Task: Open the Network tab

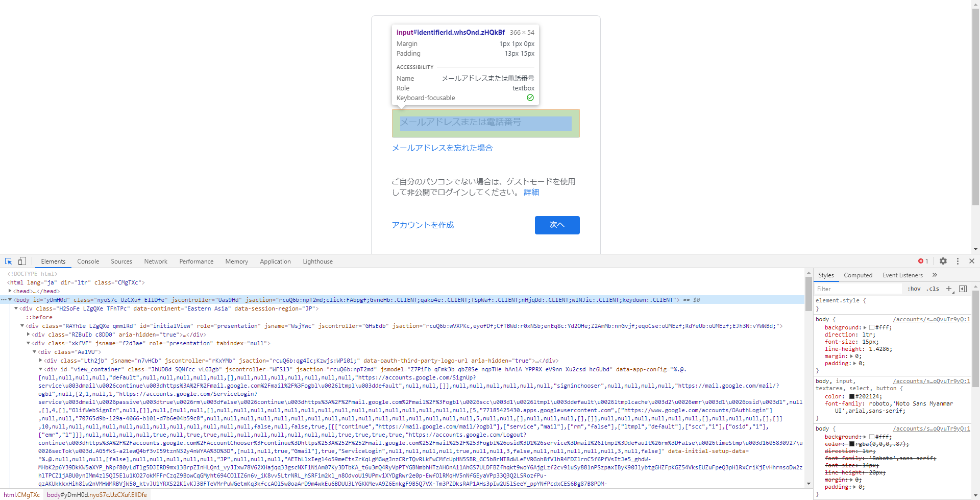Action: pos(156,261)
